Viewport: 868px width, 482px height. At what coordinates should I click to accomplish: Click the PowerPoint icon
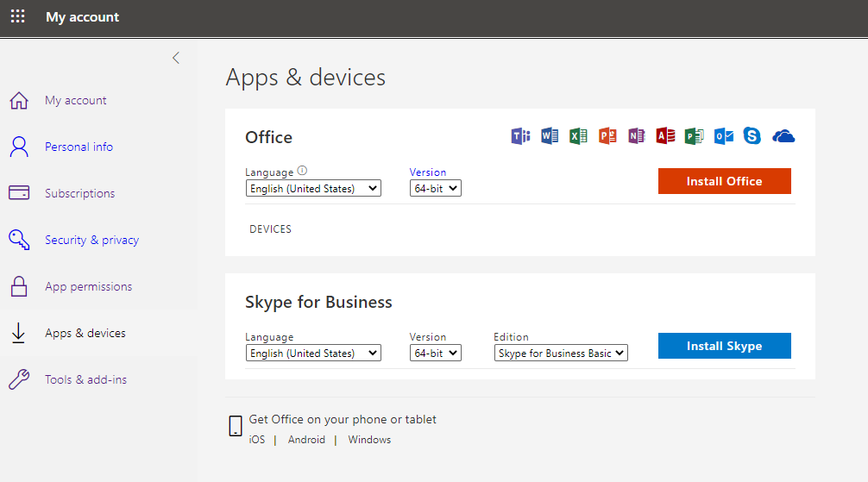point(607,135)
